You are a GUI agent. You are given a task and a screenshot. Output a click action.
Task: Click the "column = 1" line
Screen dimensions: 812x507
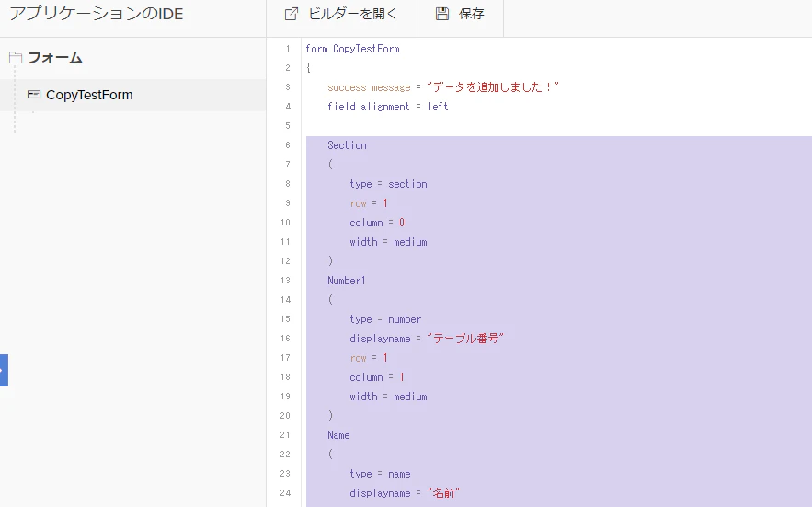pyautogui.click(x=377, y=377)
